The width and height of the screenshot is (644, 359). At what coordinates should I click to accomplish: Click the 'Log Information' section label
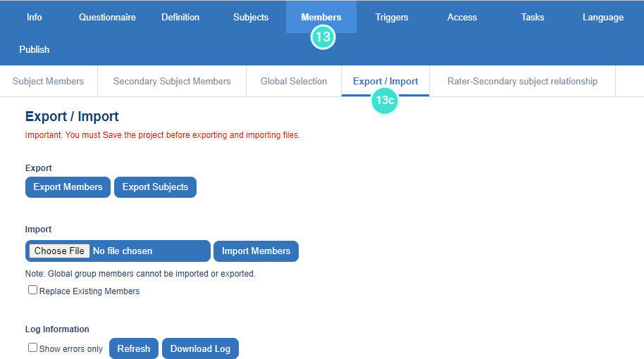[57, 329]
